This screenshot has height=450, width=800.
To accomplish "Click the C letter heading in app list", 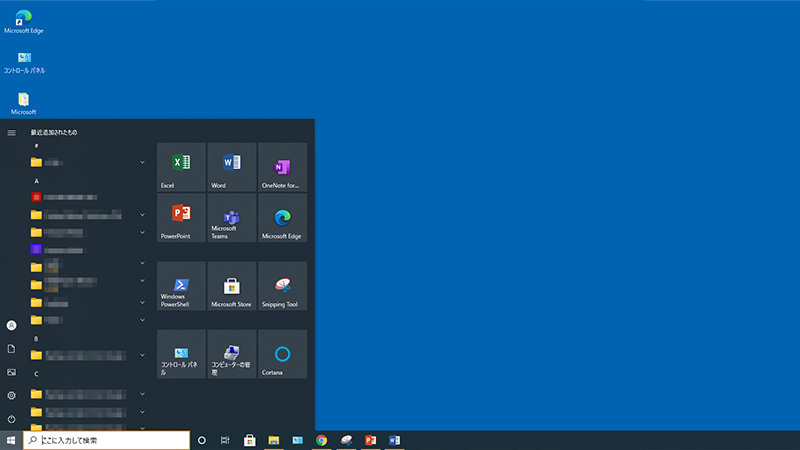I will 36,374.
